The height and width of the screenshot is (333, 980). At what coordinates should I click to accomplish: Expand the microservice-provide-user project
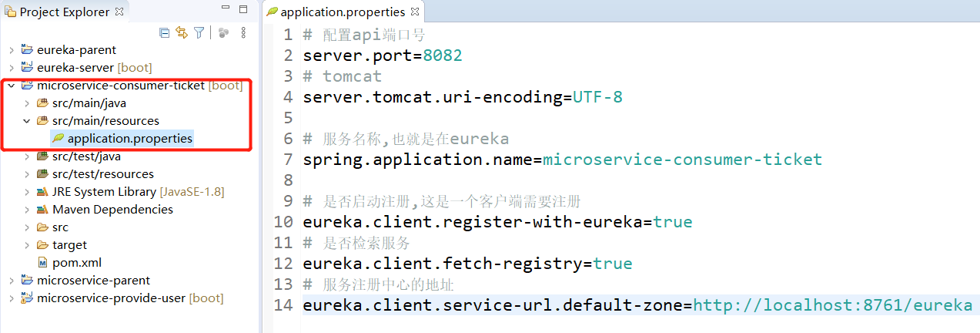12,298
